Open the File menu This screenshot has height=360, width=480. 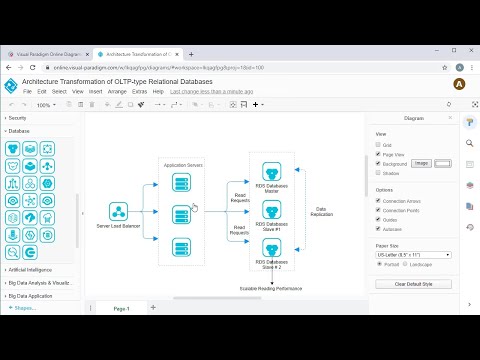[x=27, y=91]
